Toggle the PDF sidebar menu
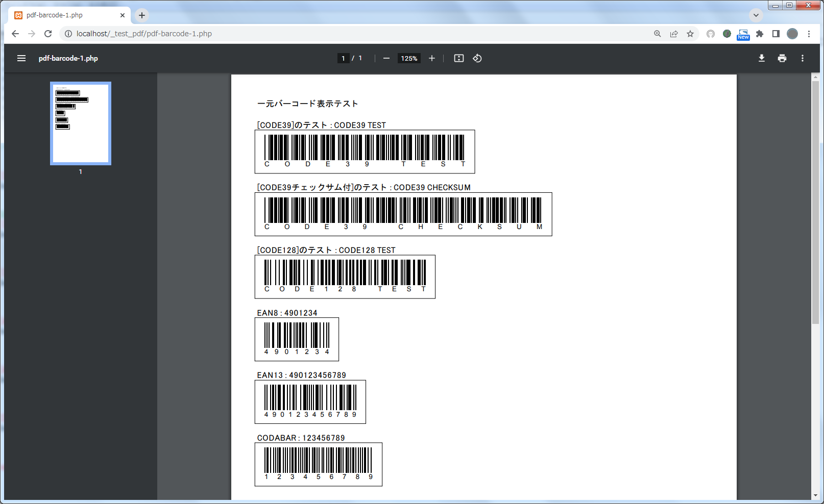Viewport: 824px width, 504px height. 21,58
